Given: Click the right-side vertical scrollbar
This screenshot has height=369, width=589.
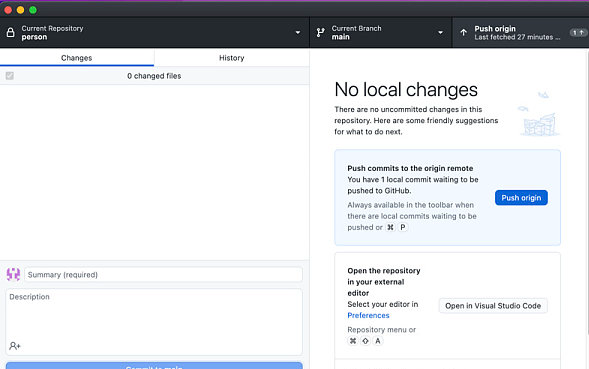Looking at the screenshot, I should [587, 192].
